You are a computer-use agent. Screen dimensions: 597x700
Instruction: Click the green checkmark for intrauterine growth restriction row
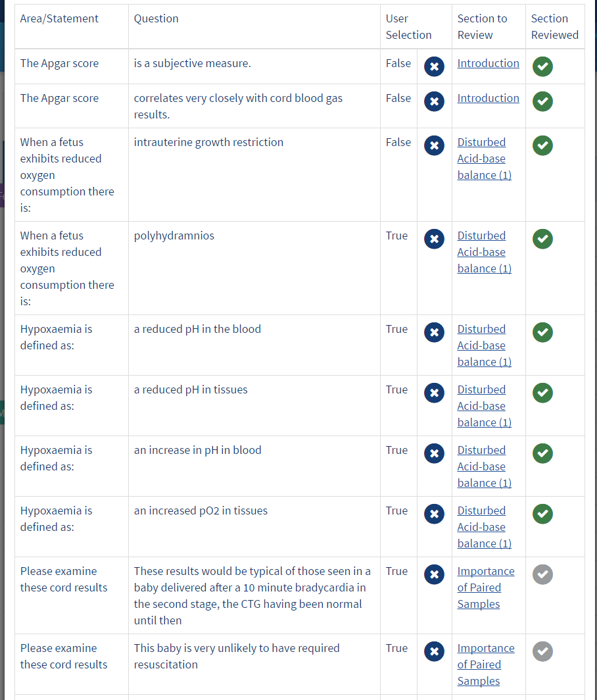coord(542,145)
